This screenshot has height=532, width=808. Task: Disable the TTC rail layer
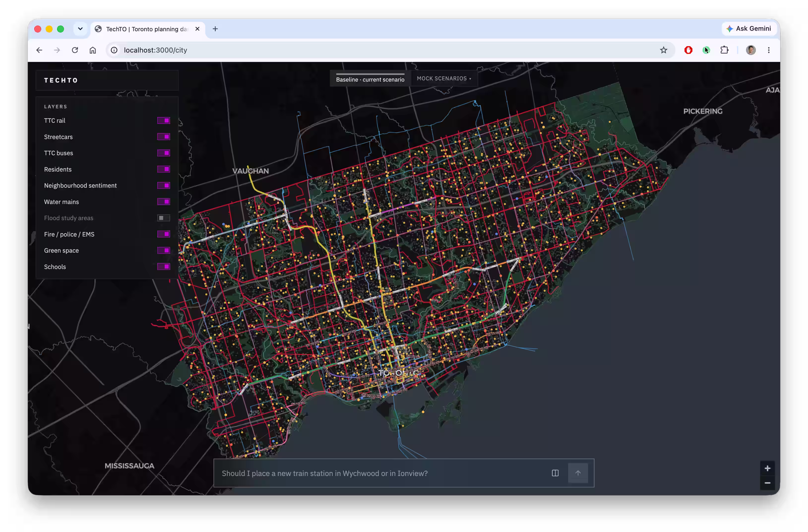163,120
